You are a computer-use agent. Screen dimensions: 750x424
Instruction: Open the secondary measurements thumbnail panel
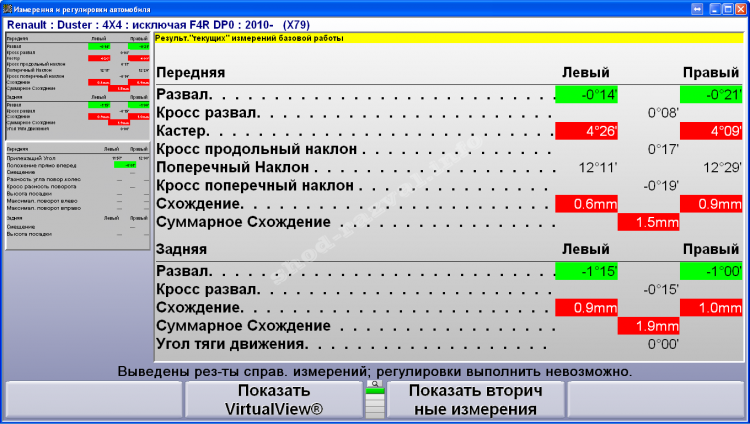(77, 195)
